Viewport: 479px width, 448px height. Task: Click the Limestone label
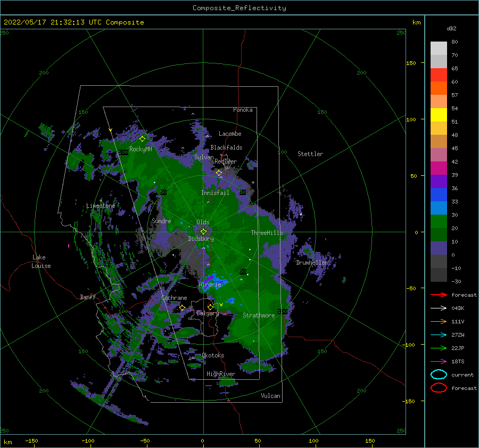pos(101,206)
